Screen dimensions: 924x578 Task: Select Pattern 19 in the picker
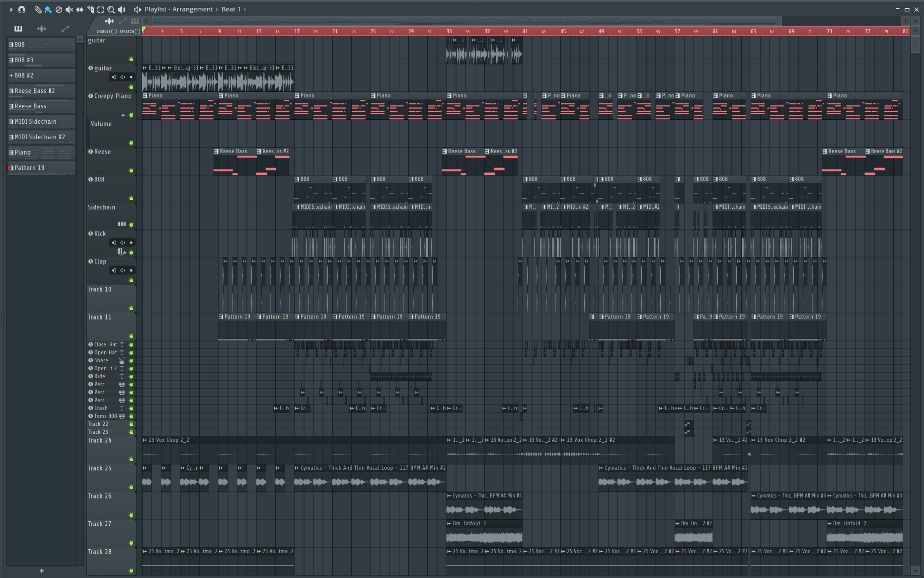pos(41,167)
